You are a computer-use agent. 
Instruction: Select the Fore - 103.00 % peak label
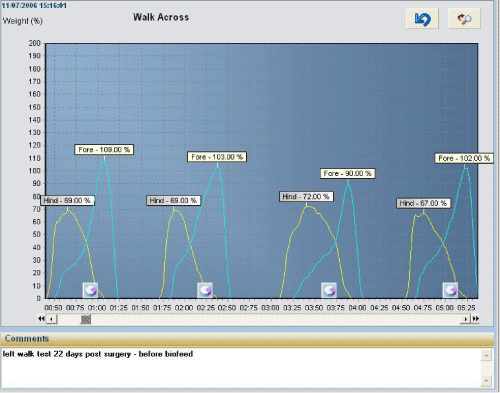point(217,157)
